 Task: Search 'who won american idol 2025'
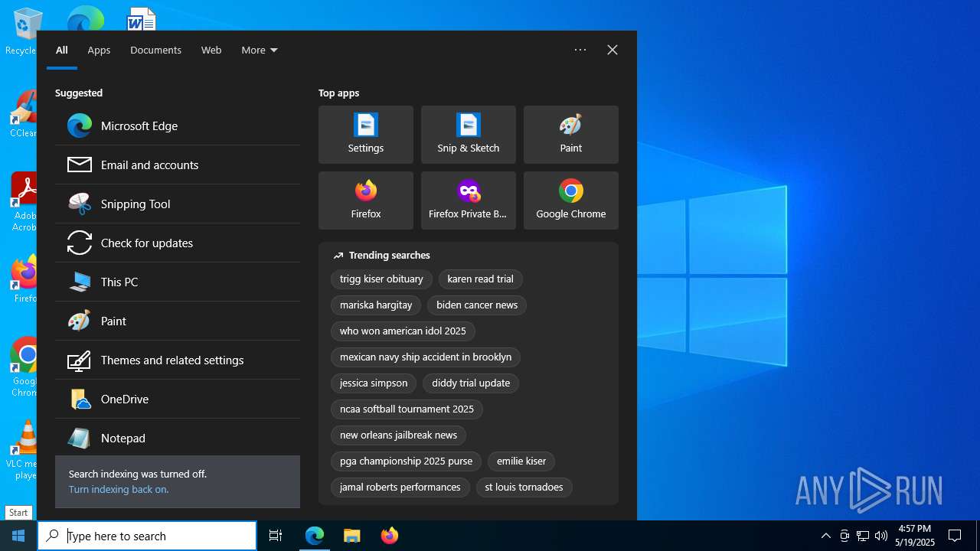pyautogui.click(x=403, y=331)
